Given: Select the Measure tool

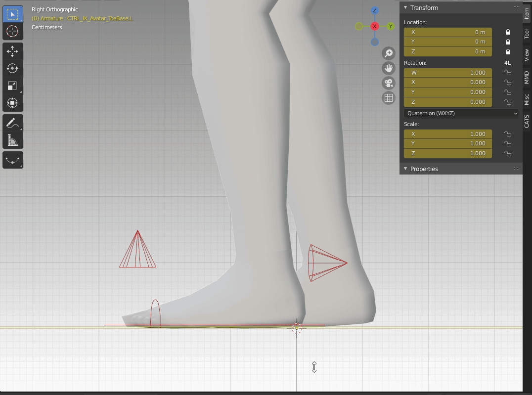Looking at the screenshot, I should click(x=12, y=140).
